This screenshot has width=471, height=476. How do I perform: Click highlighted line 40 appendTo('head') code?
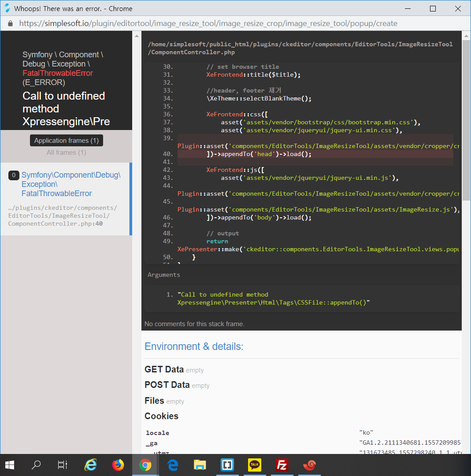(x=259, y=154)
